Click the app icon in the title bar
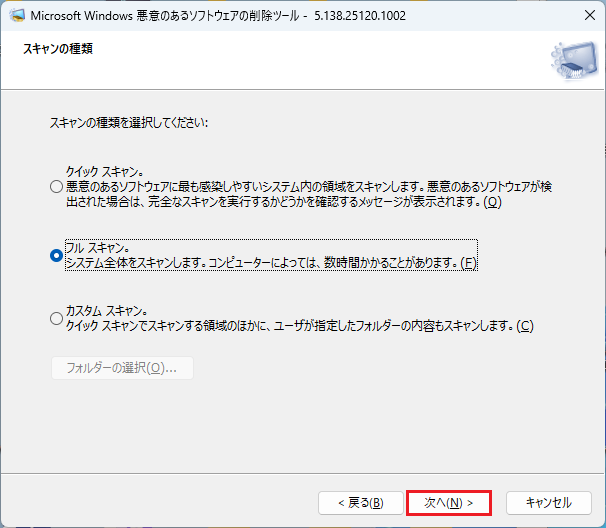Viewport: 606px width, 528px height. coord(17,17)
